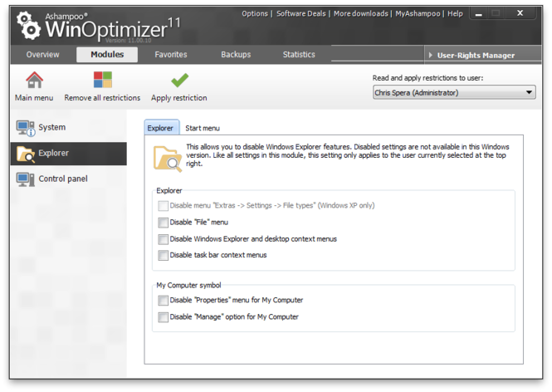This screenshot has width=552, height=392.
Task: Check Disable "Manage" option for My Computer
Action: click(163, 317)
